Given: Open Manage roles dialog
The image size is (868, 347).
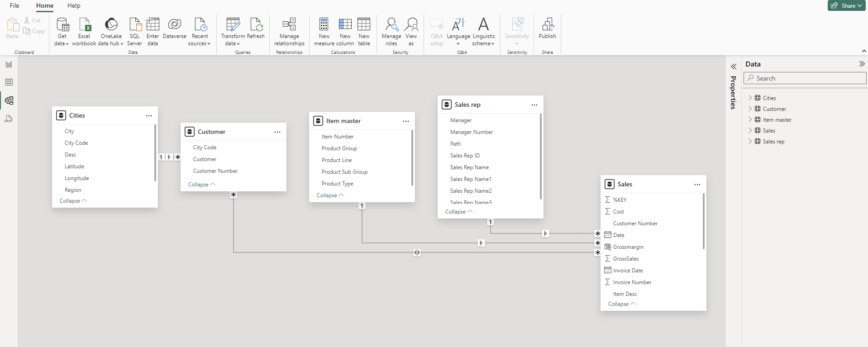Looking at the screenshot, I should [391, 32].
